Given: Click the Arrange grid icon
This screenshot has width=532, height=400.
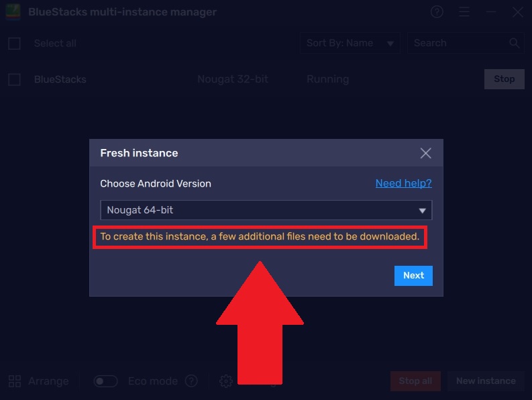Looking at the screenshot, I should pos(15,381).
